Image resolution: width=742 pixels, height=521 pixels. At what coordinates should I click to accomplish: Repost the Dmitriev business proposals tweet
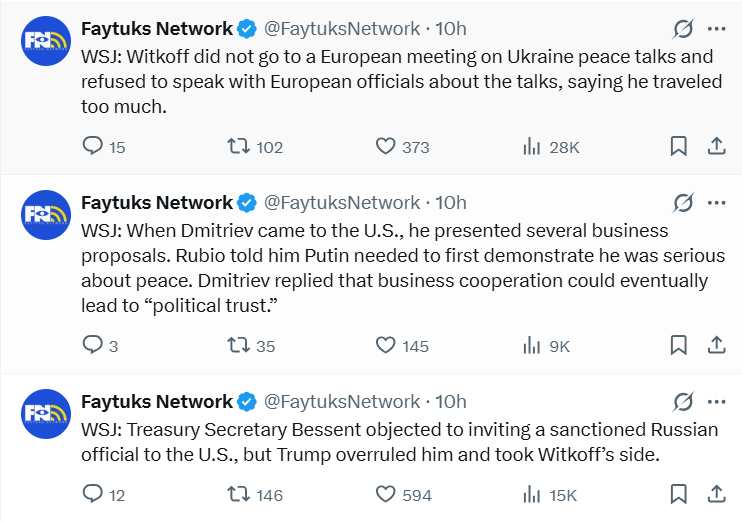(238, 345)
